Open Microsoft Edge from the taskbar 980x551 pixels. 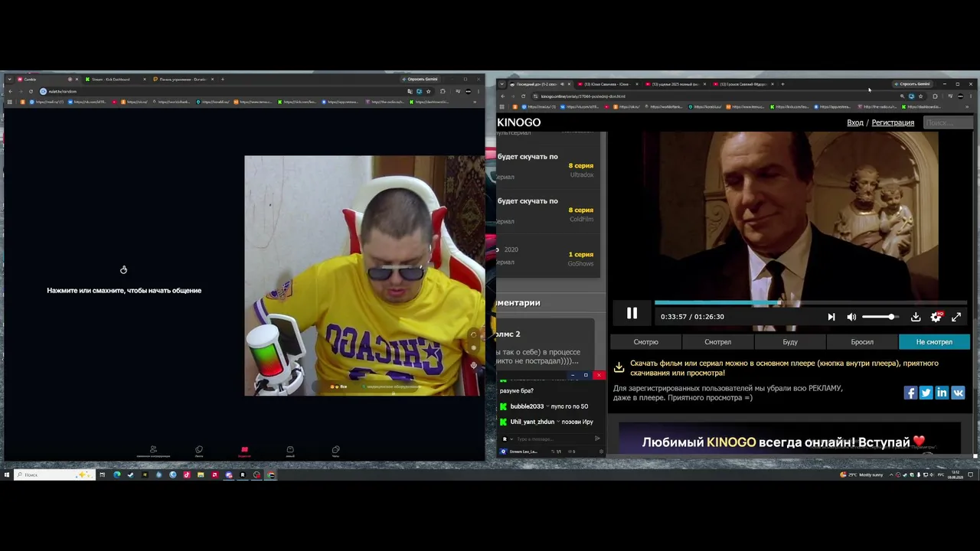click(116, 474)
